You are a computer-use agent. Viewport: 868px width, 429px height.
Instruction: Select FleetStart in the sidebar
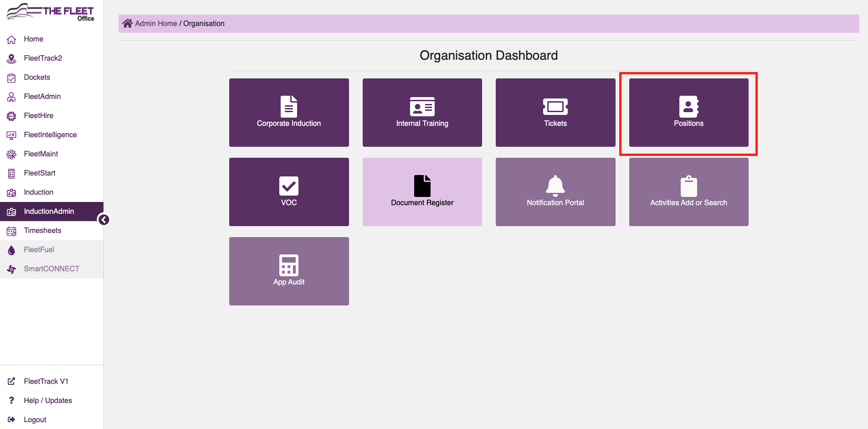pyautogui.click(x=51, y=173)
